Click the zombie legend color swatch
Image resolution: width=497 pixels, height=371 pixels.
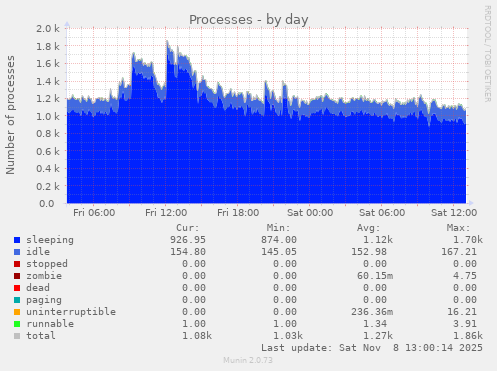[x=17, y=276]
